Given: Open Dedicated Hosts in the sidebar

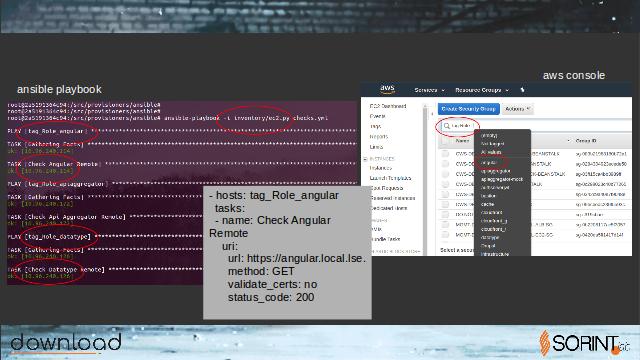Looking at the screenshot, I should coord(389,209).
